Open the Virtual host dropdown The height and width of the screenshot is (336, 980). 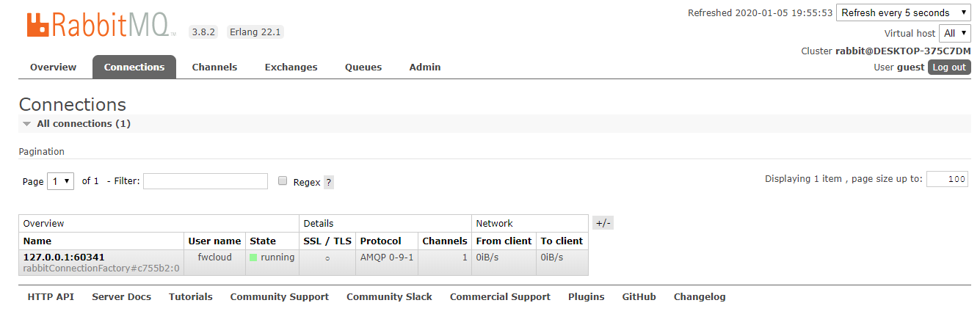click(956, 33)
